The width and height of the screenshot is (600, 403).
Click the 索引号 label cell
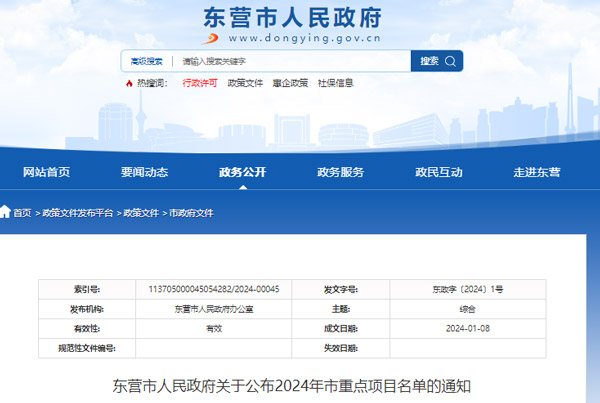(87, 290)
